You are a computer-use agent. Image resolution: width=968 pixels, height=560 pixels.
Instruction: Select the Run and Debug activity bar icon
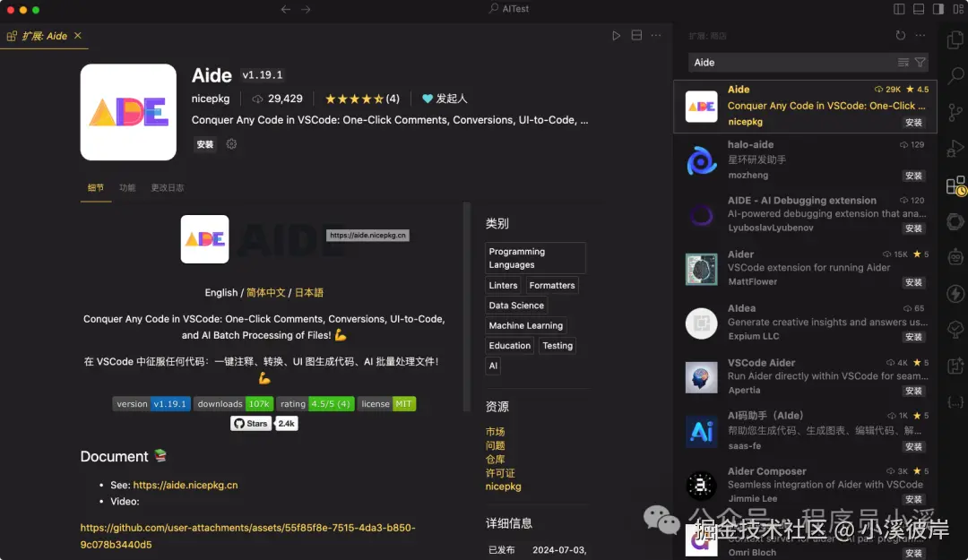tap(954, 148)
